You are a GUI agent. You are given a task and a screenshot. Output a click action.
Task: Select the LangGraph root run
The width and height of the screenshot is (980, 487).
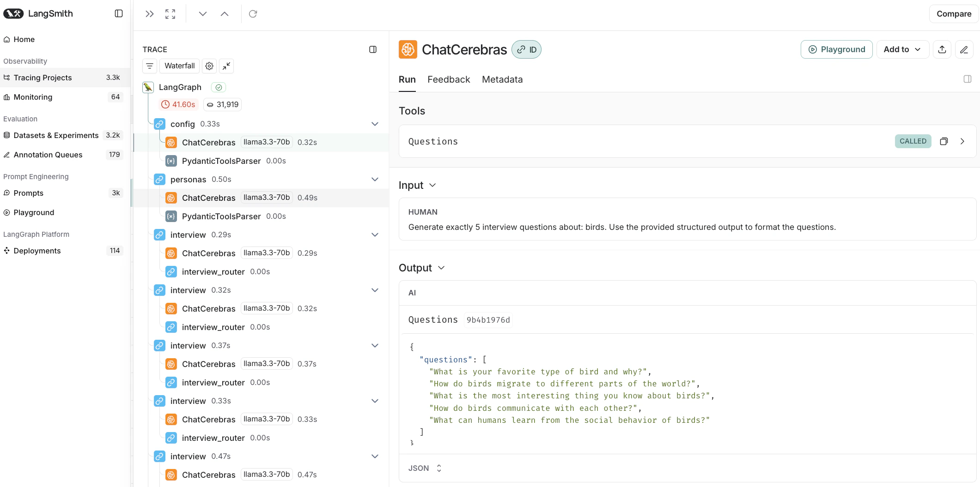(180, 87)
